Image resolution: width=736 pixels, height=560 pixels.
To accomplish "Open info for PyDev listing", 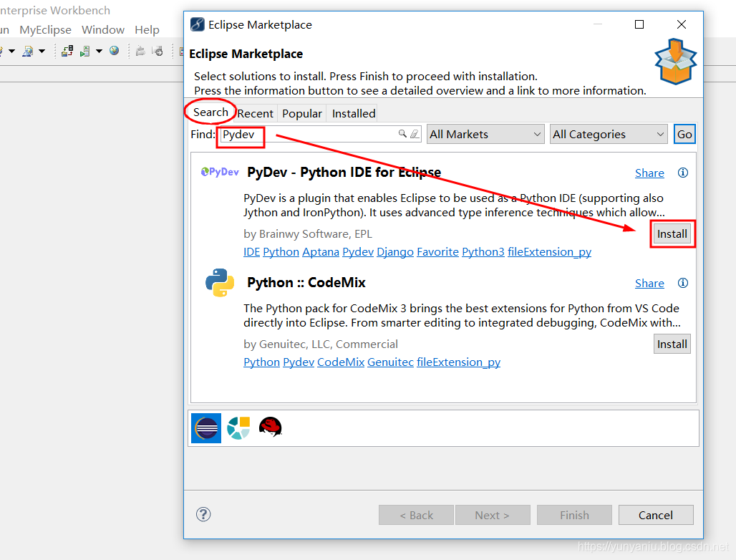I will 683,173.
